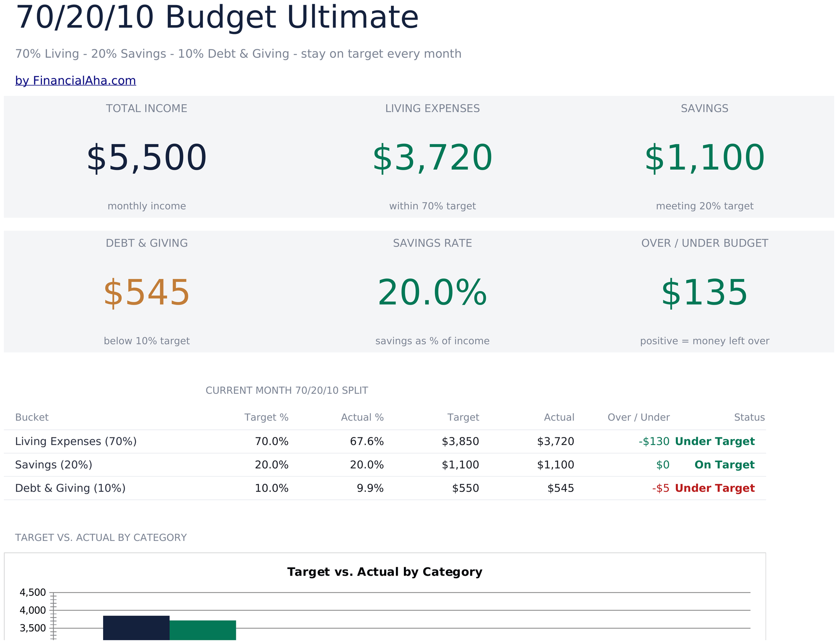Click the 4,000 axis label
The height and width of the screenshot is (644, 838).
click(33, 610)
